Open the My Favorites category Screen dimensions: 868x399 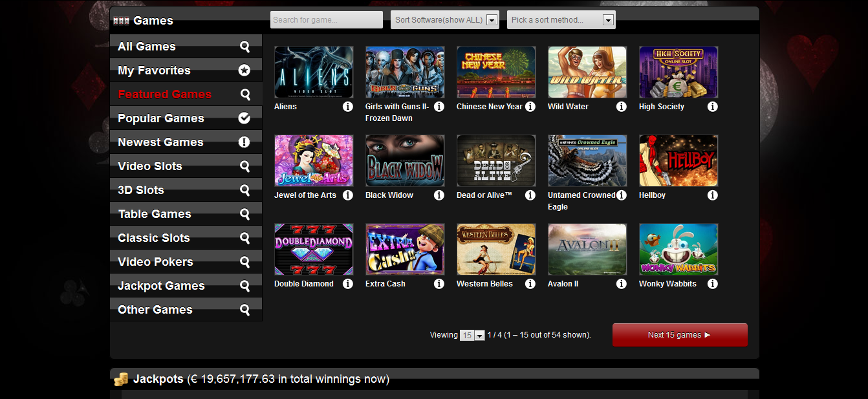(x=186, y=70)
